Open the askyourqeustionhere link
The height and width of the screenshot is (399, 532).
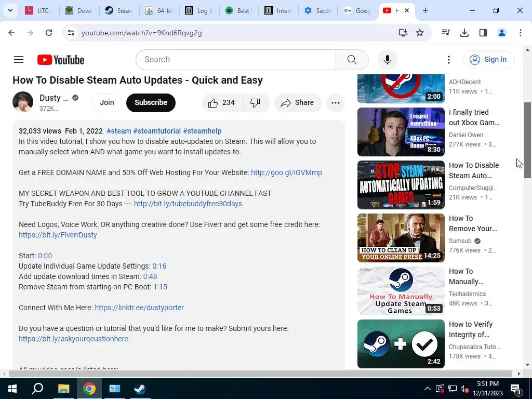click(x=73, y=339)
